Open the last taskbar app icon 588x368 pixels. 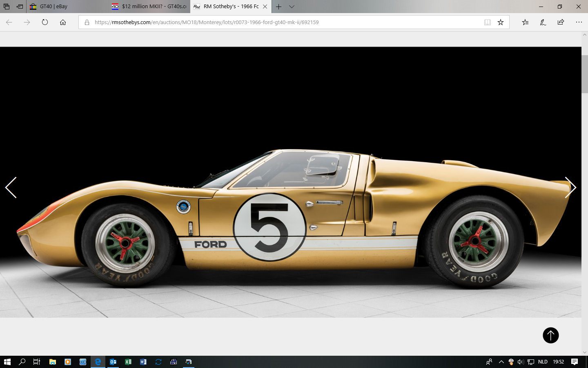(189, 361)
